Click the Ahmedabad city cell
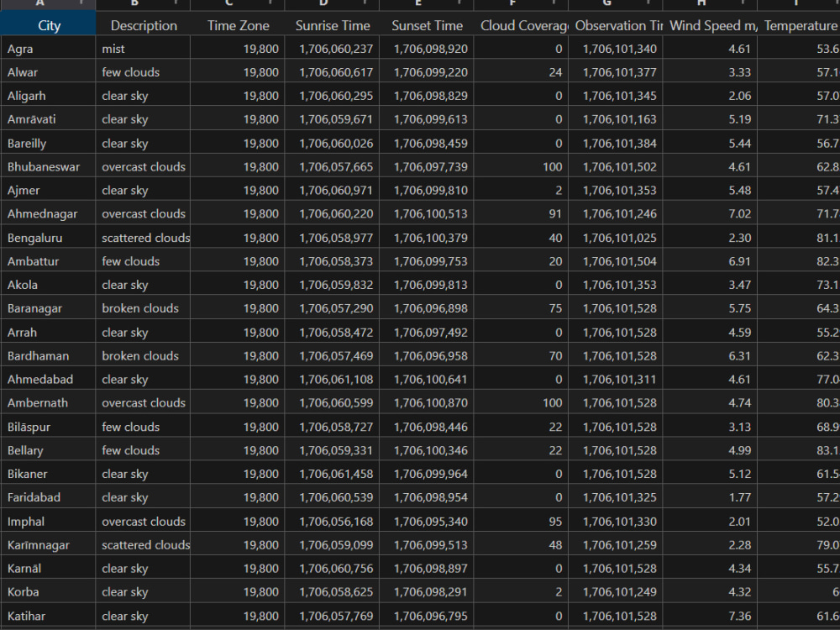Viewport: 840px width, 630px height. pyautogui.click(x=48, y=380)
